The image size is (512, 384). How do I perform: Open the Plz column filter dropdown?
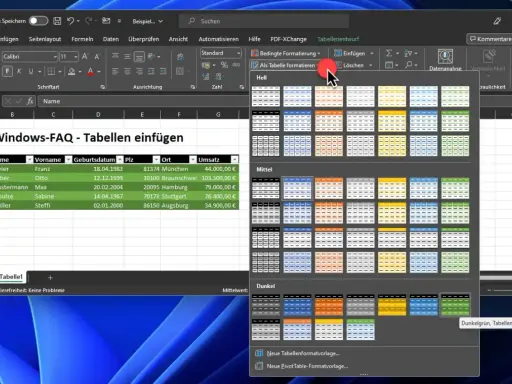(x=156, y=160)
